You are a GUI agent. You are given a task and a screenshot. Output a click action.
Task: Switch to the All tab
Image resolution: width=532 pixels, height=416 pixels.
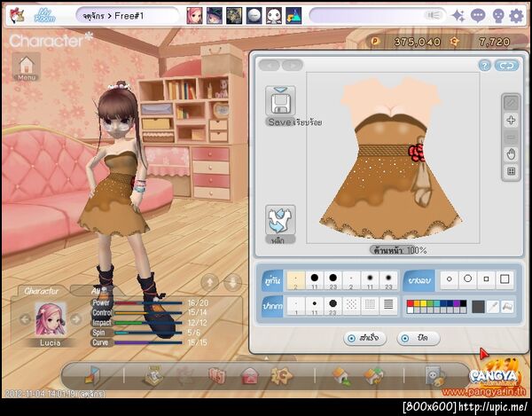(x=96, y=291)
